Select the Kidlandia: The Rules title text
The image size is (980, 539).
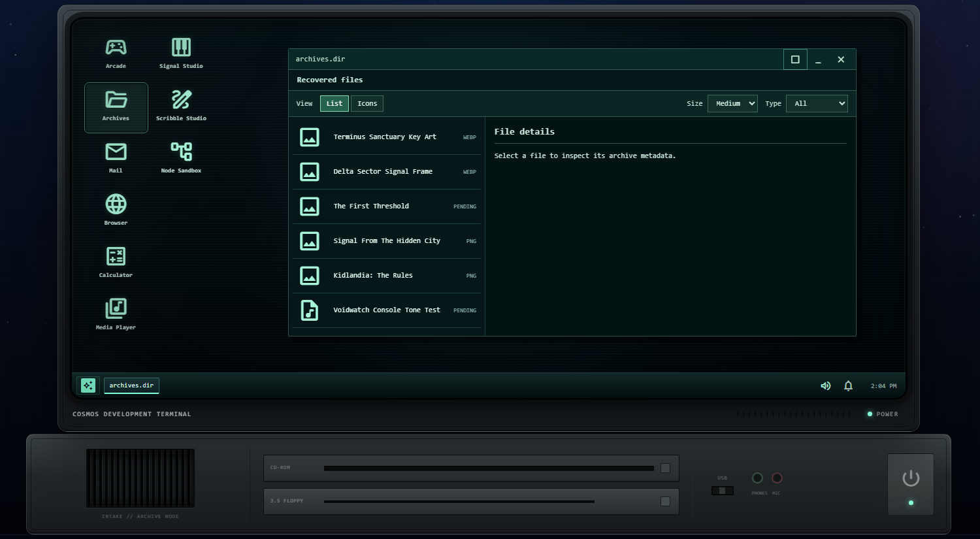373,276
